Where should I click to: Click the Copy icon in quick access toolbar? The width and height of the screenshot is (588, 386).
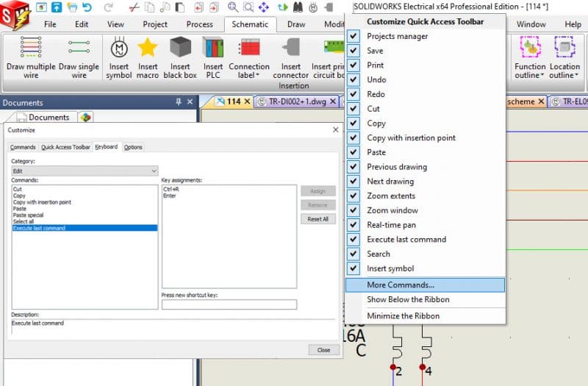pyautogui.click(x=150, y=7)
